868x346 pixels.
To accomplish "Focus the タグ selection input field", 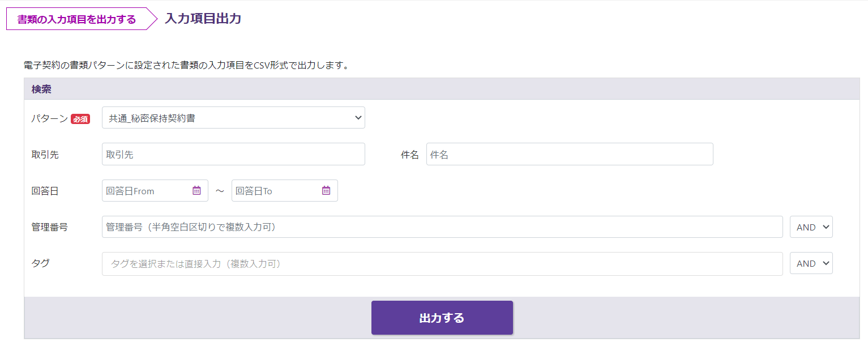I will (x=442, y=264).
